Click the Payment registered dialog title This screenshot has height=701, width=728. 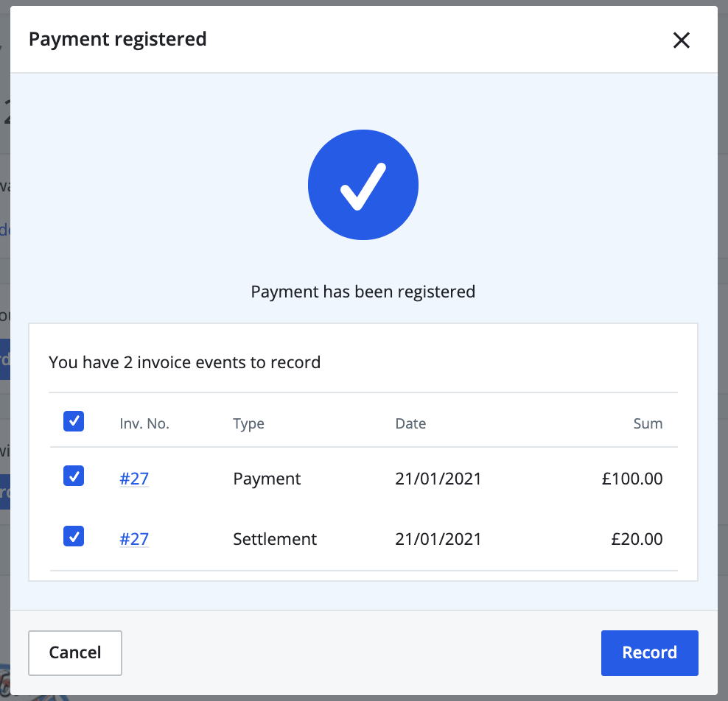click(117, 39)
